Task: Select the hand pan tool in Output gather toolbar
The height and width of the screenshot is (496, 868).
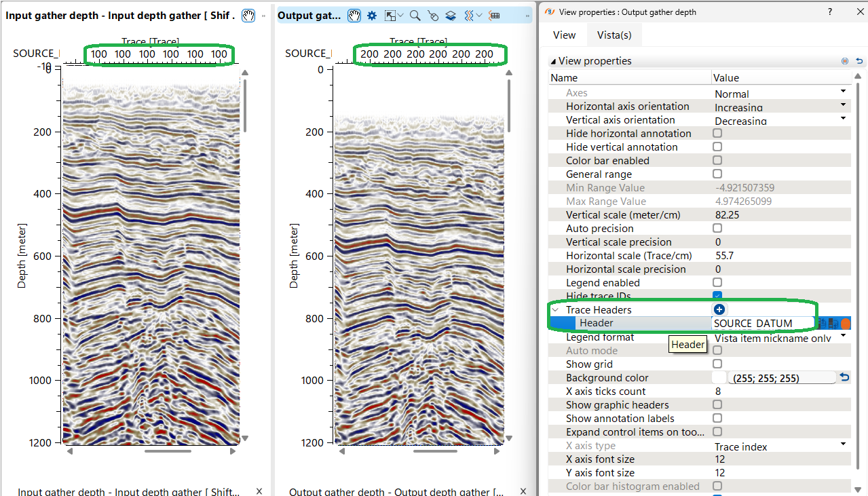Action: click(x=354, y=15)
